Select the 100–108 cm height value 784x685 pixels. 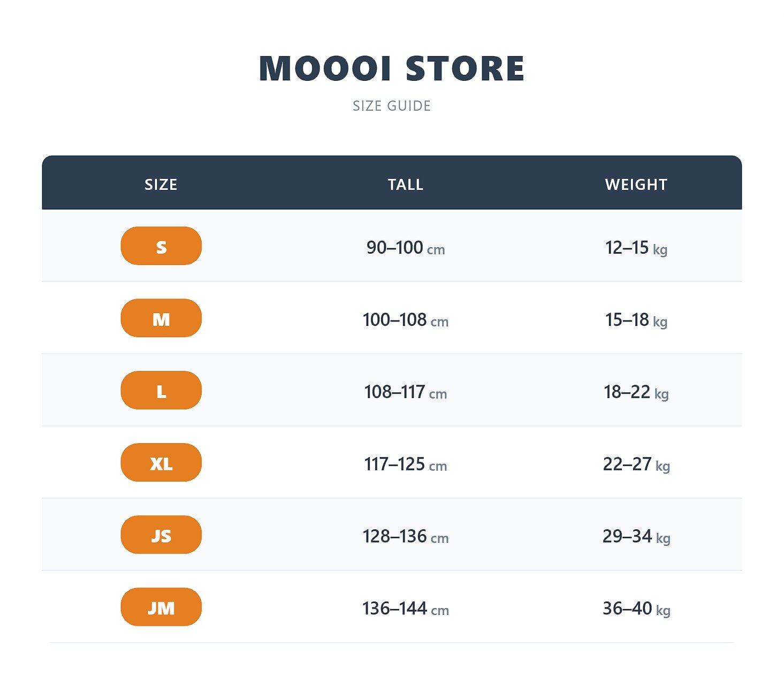[406, 320]
